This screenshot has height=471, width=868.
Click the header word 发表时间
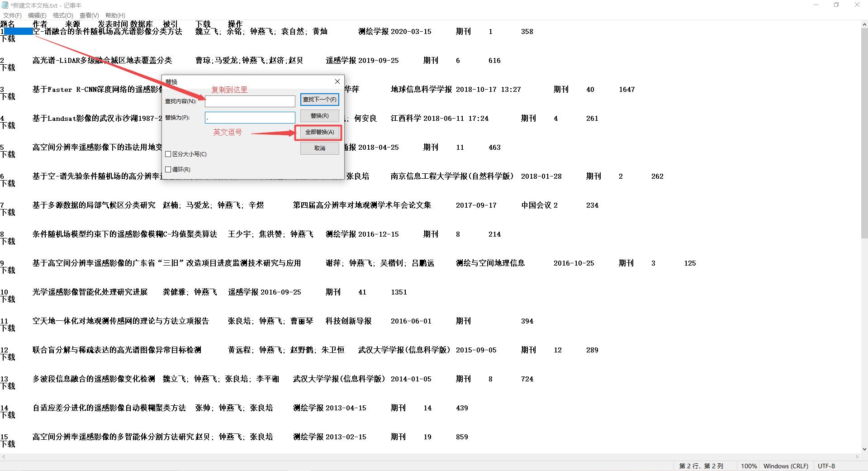click(113, 24)
